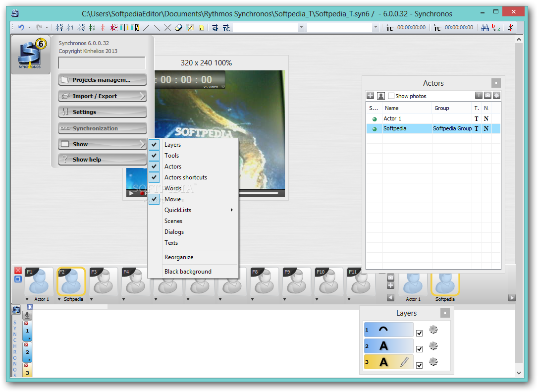The width and height of the screenshot is (538, 392).
Task: Click the red-line scissors icon at toolbar end
Action: (x=511, y=28)
